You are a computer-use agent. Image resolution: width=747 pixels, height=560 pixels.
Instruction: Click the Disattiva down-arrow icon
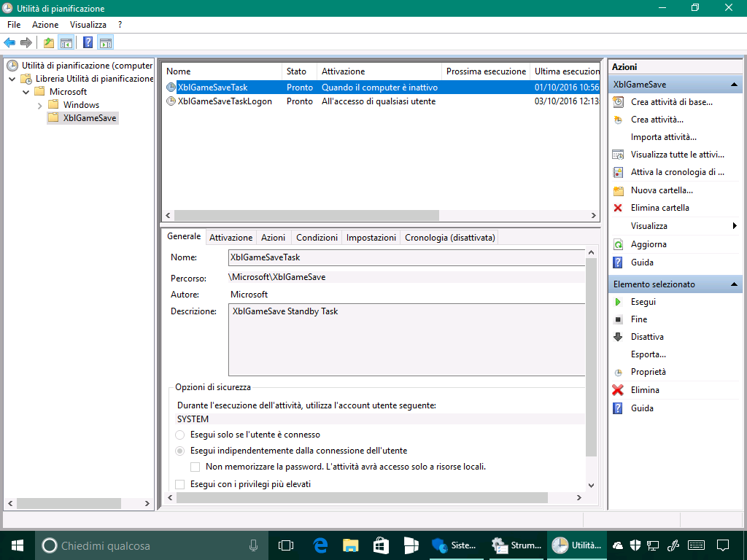[x=618, y=337]
